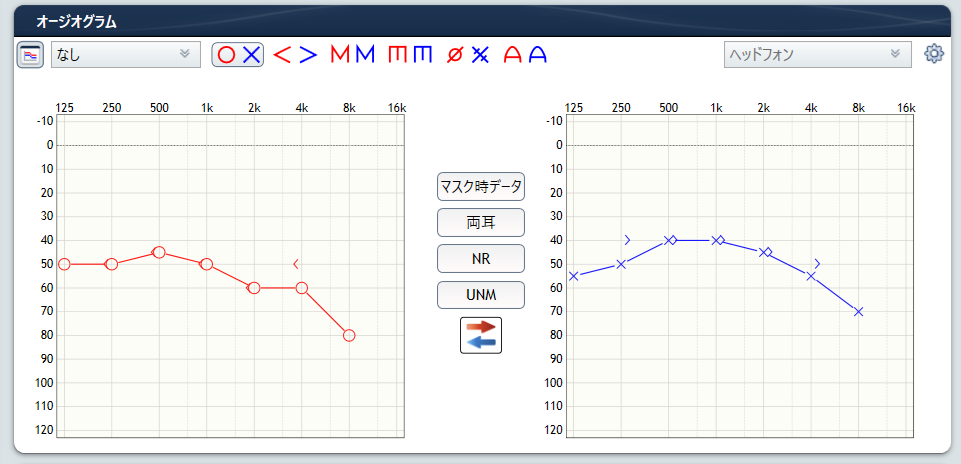Image resolution: width=961 pixels, height=464 pixels.
Task: Expand the ヘッドフォン transducer dropdown
Action: (x=817, y=55)
